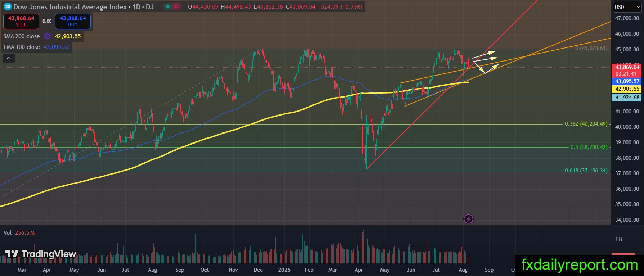644x276 pixels.
Task: Click the close price C 43,869.04 in header
Action: [x=300, y=7]
